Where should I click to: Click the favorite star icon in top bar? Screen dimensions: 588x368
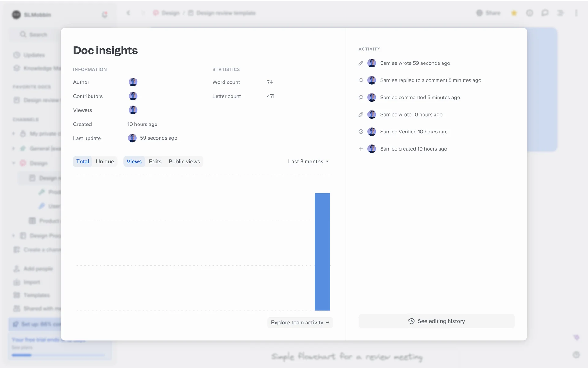coord(514,13)
